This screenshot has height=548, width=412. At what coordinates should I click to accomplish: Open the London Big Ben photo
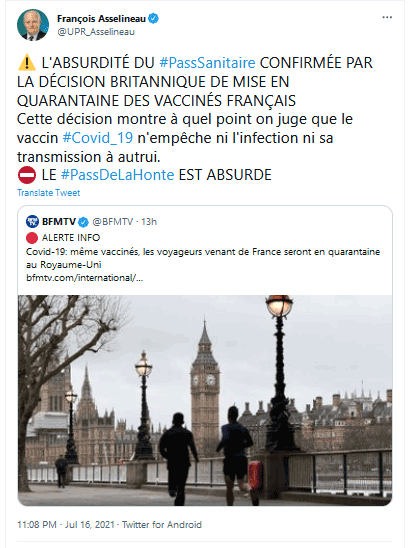205,401
